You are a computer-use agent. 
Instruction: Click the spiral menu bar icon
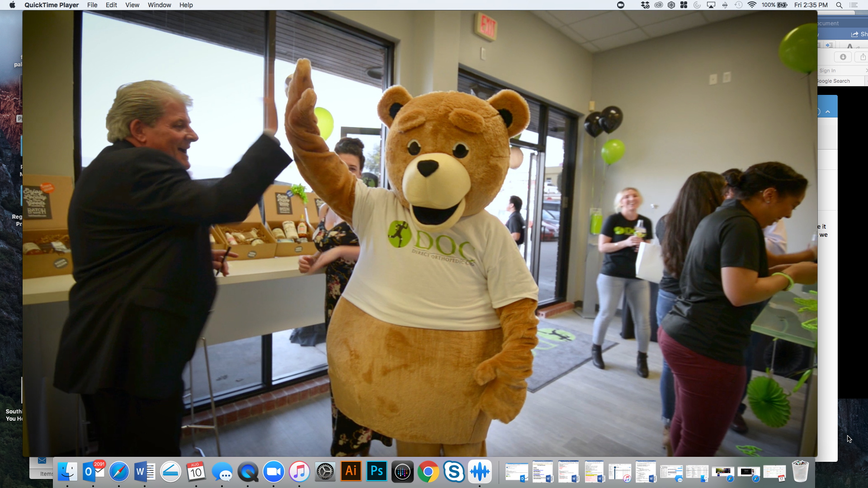697,5
